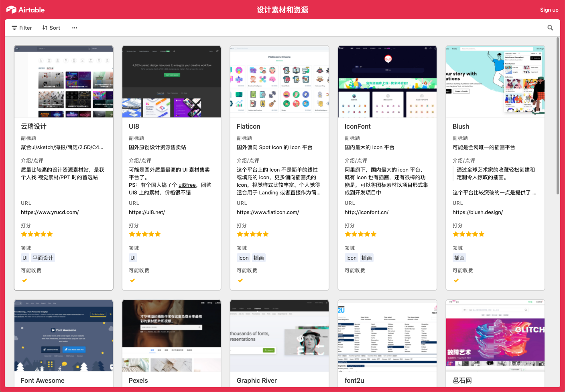Viewport: 565px width, 392px height.
Task: Open the Blush card thumbnail image
Action: pos(495,81)
